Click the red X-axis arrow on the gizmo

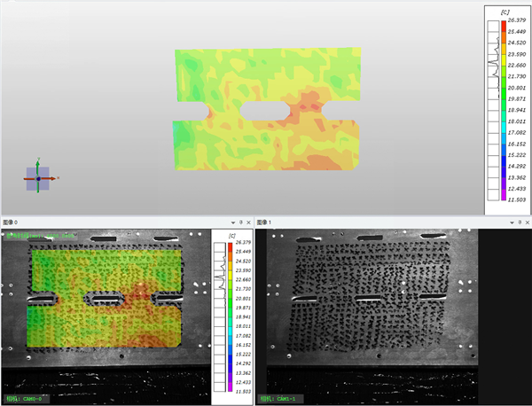tap(53, 179)
